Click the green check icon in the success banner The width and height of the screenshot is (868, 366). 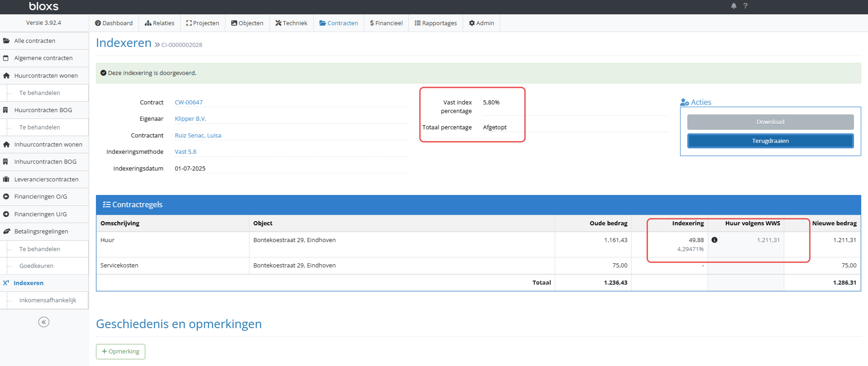point(104,73)
